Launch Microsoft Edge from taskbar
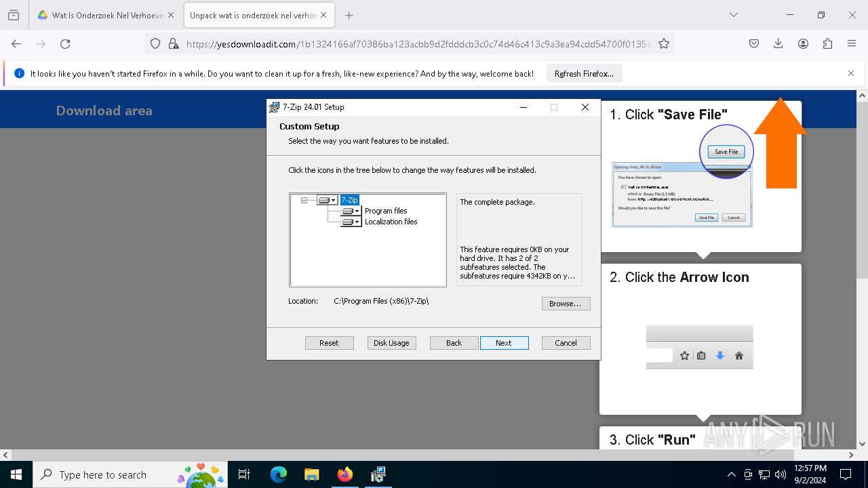868x488 pixels. (x=279, y=474)
